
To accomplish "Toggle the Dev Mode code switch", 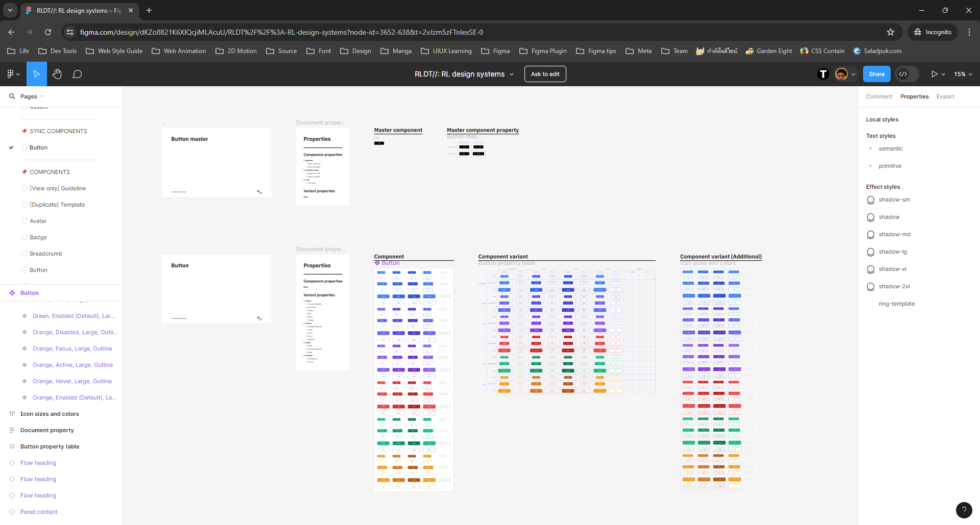I will pyautogui.click(x=906, y=74).
